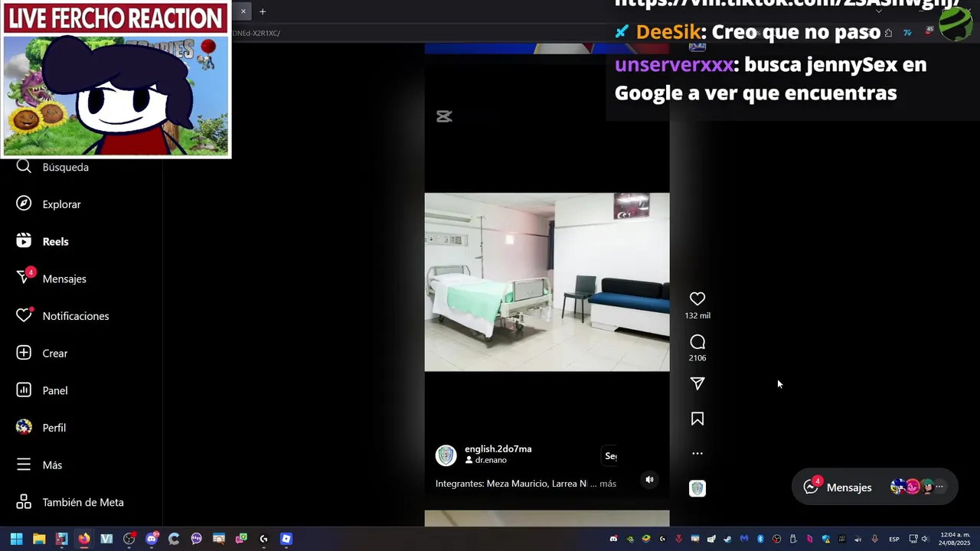Open the ESP keyboard language selector
Image resolution: width=980 pixels, height=551 pixels.
894,539
